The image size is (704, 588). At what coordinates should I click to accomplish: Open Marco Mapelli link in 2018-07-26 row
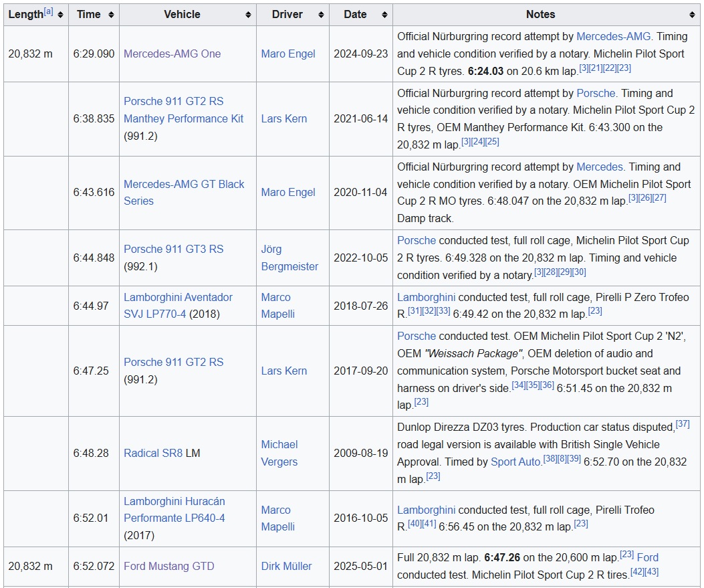coord(277,306)
